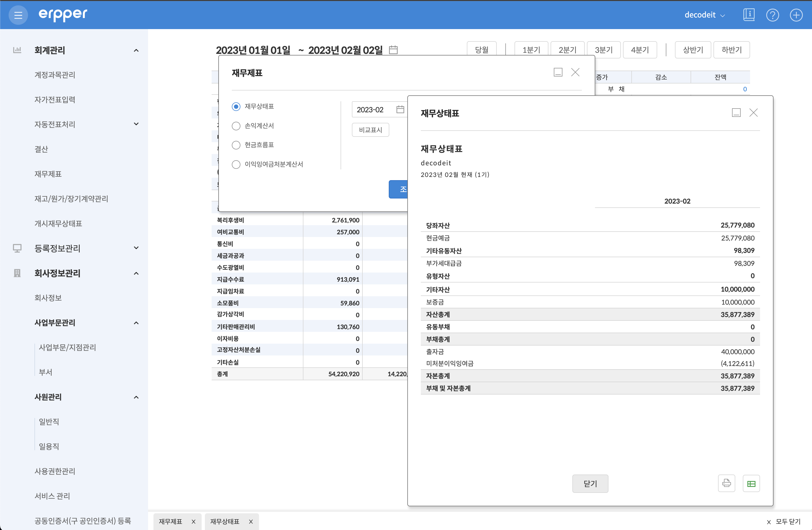Select the 현금흐름표 radio button
Screen dimensions: 812x530
(236, 145)
